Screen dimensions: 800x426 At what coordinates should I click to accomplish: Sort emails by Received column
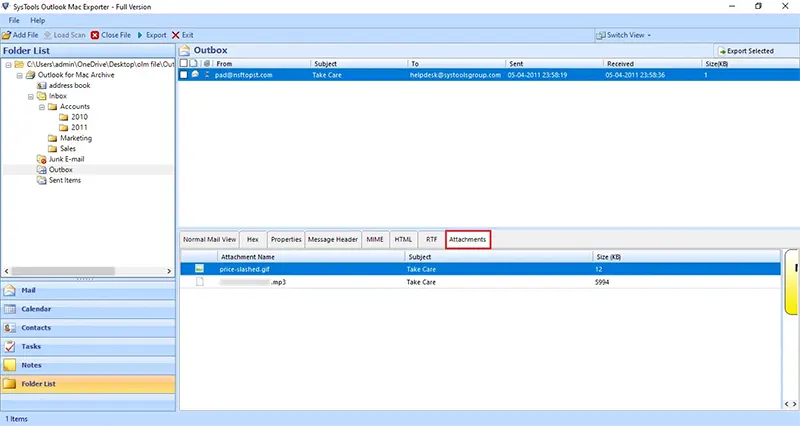(x=653, y=64)
